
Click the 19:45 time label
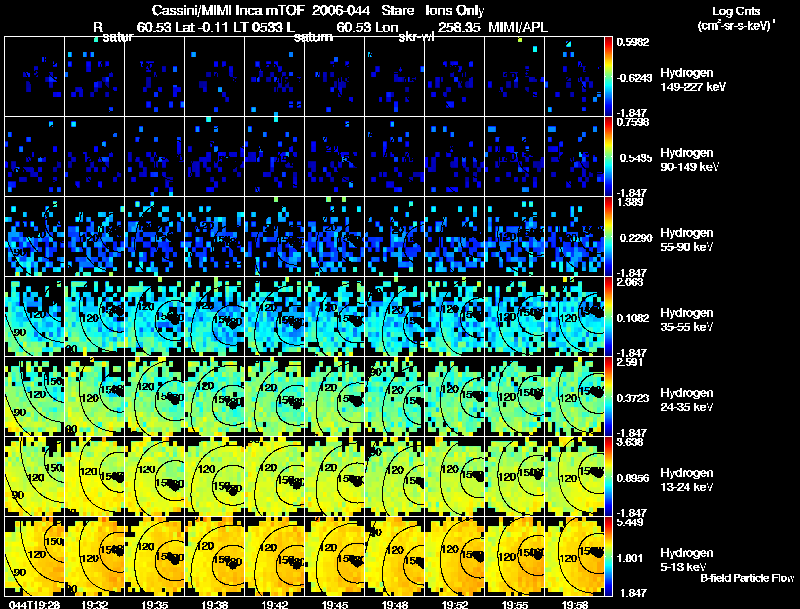click(x=334, y=604)
